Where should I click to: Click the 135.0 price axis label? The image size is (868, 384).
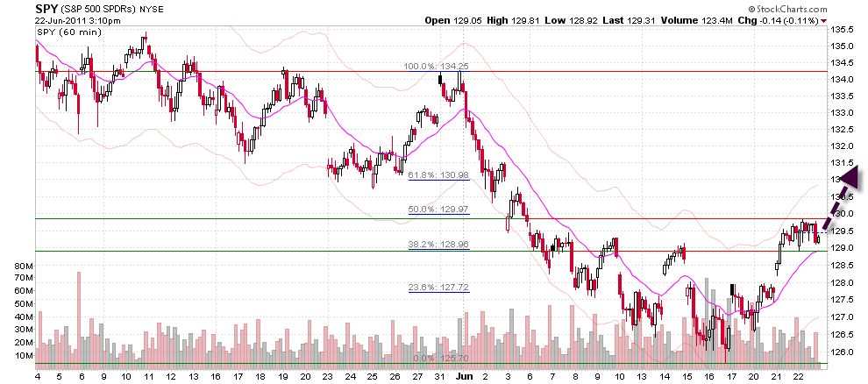(842, 46)
